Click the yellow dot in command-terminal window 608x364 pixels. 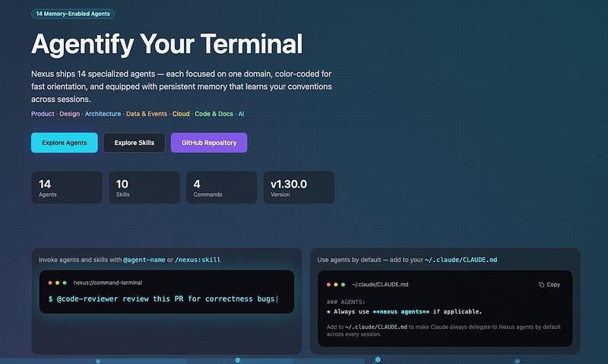click(58, 283)
